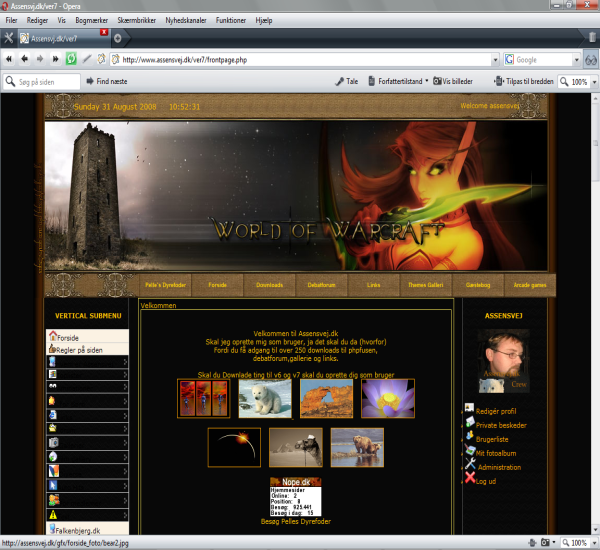Open Private beskeder link

pyautogui.click(x=501, y=425)
